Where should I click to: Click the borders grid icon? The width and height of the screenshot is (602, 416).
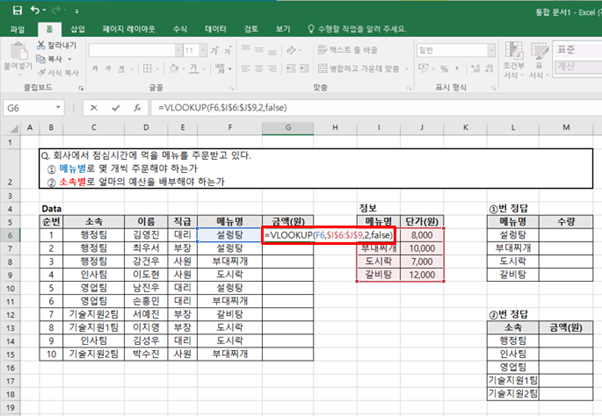[x=147, y=69]
